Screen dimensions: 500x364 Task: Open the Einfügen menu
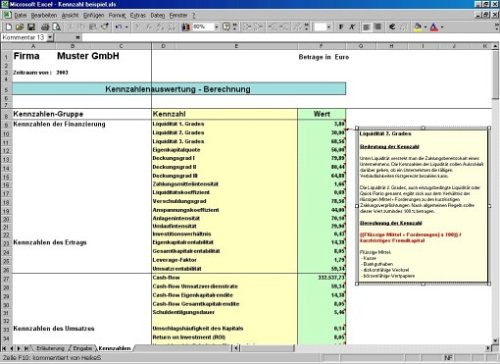(x=94, y=15)
